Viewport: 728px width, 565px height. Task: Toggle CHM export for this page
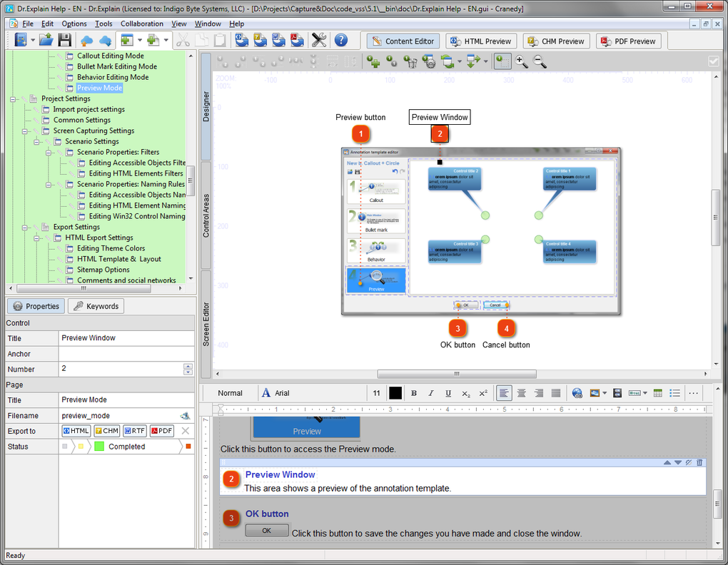(x=107, y=431)
